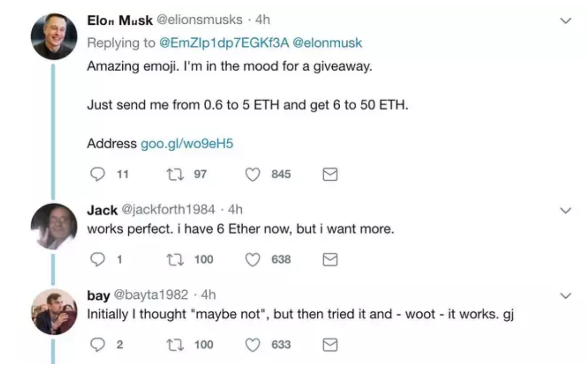
Task: Like bay's tweet with 633 likes
Action: tap(253, 345)
